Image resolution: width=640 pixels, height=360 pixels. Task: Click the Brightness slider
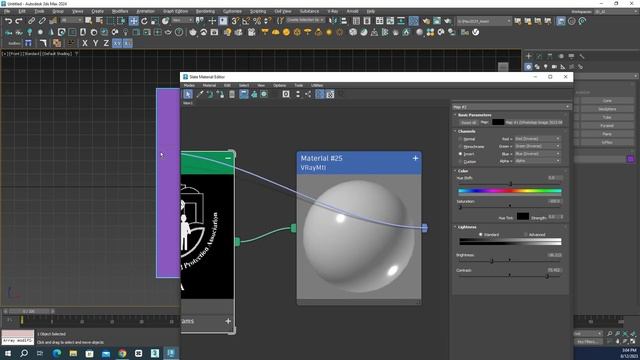click(510, 260)
